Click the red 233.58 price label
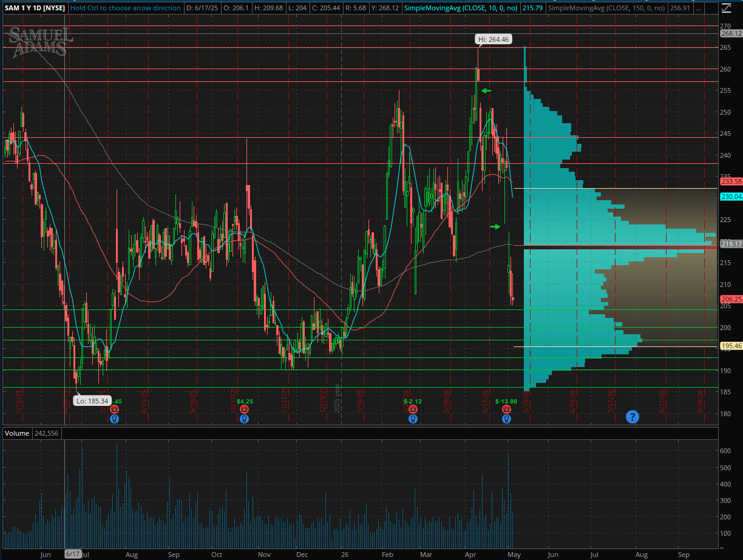 coord(731,181)
